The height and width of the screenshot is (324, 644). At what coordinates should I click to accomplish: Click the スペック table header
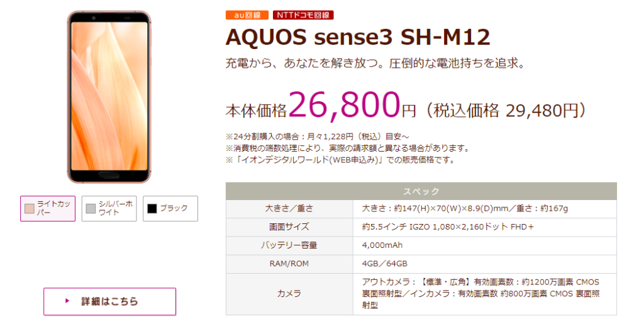pyautogui.click(x=421, y=191)
